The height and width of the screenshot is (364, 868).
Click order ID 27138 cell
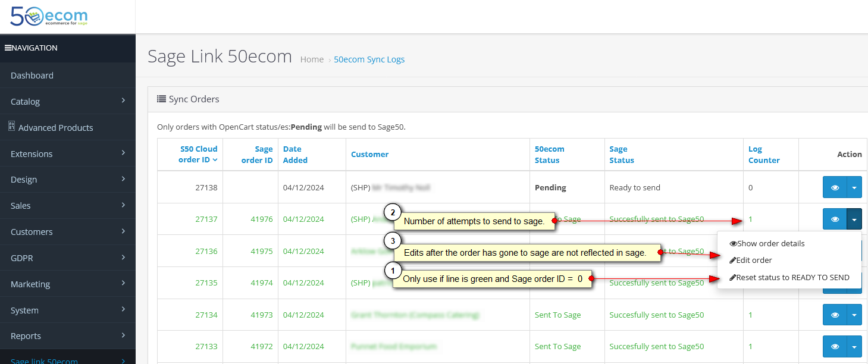(206, 187)
